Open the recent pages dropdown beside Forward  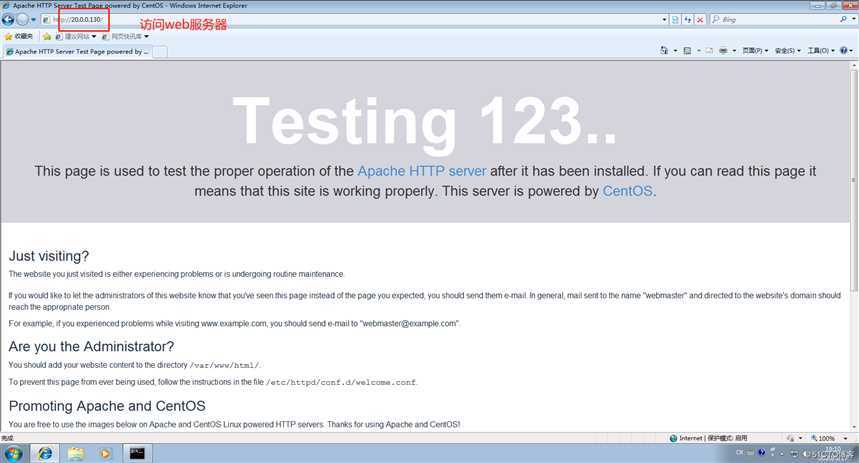click(33, 20)
